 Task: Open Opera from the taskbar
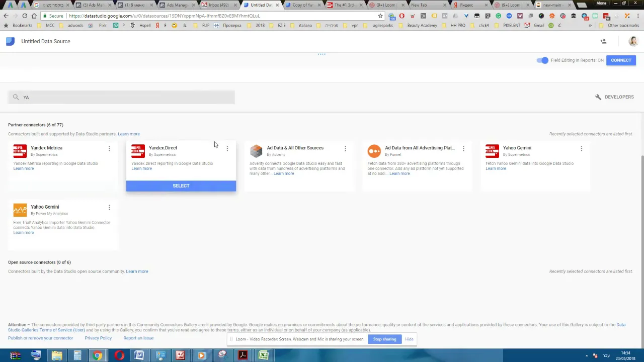pos(119,355)
